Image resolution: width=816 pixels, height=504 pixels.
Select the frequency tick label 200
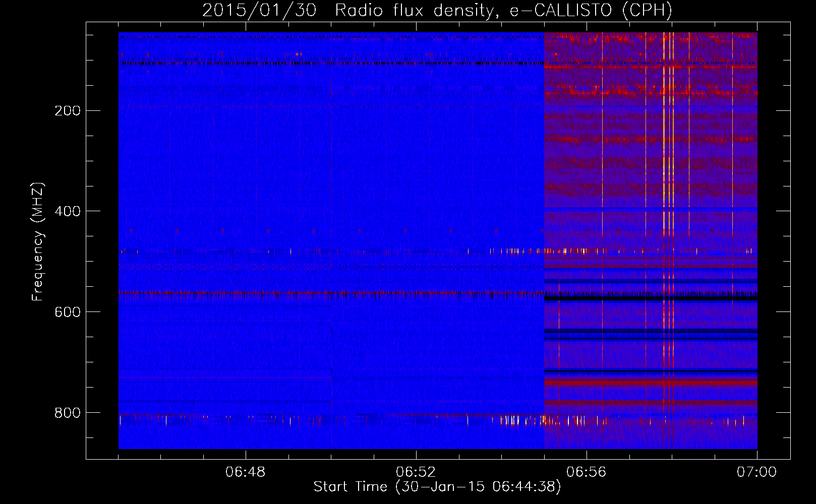tap(68, 111)
